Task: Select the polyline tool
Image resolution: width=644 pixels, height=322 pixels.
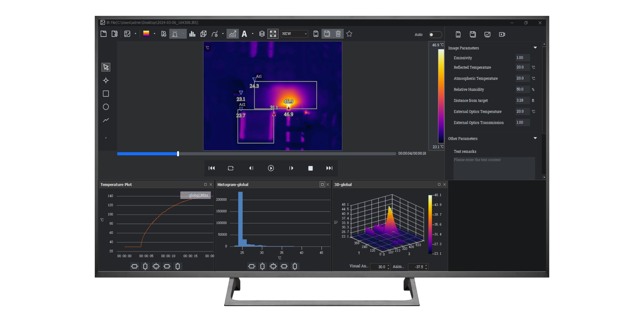Action: [x=106, y=120]
